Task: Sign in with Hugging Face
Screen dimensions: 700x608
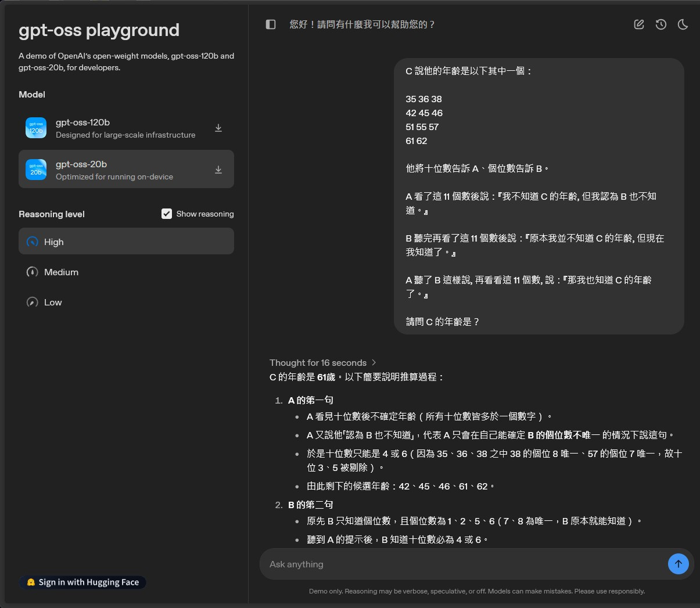Action: [x=82, y=582]
